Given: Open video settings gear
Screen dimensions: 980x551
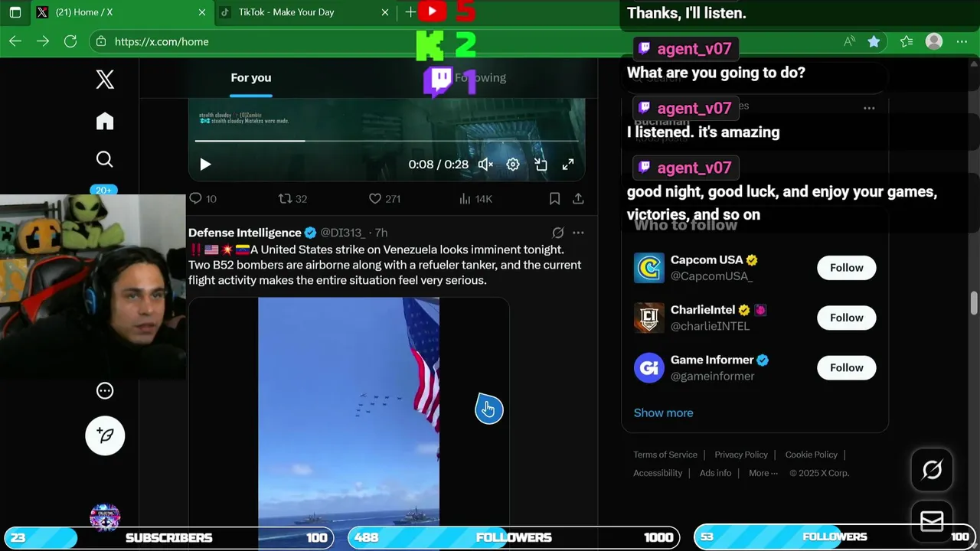Looking at the screenshot, I should [x=513, y=165].
